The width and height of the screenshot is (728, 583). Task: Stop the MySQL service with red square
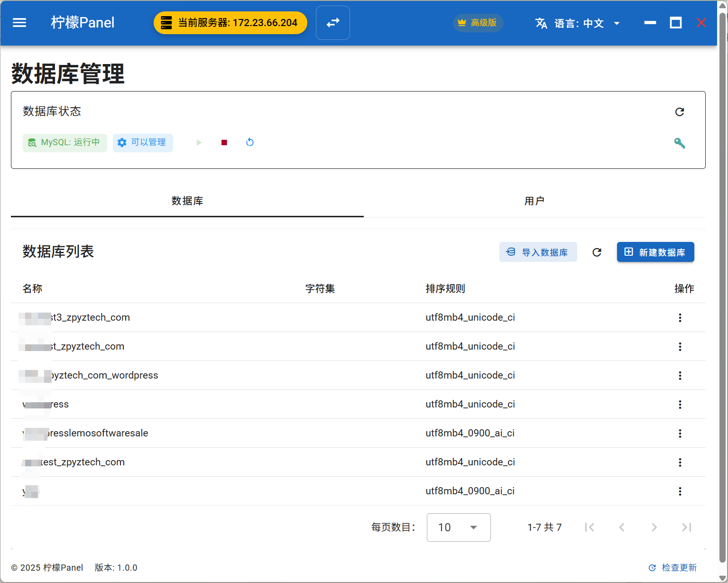(224, 142)
